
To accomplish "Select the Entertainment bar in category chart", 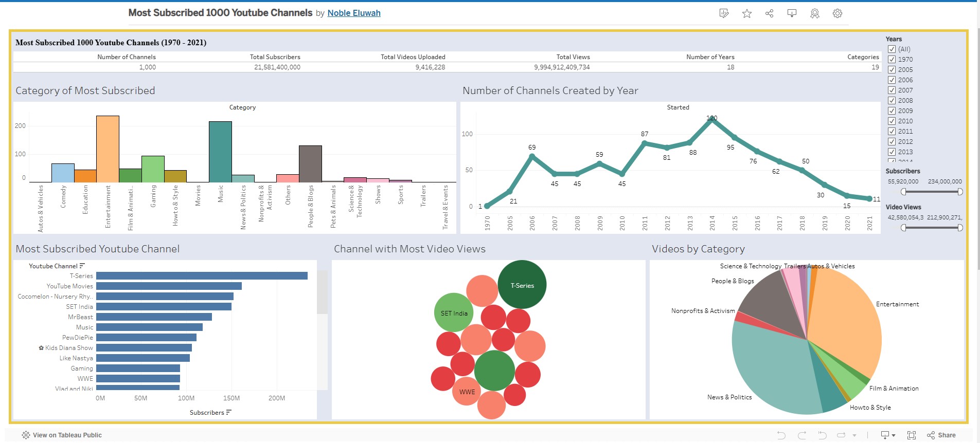I will tap(108, 149).
